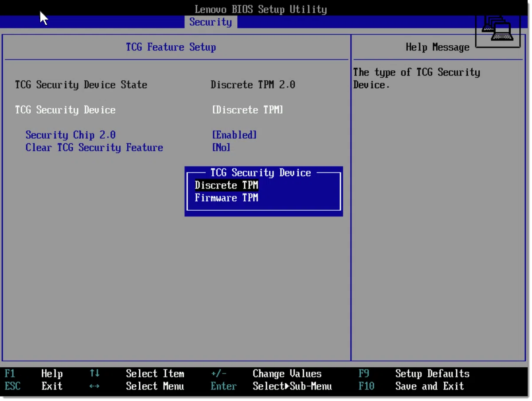
Task: Click F9 Setup Defaults hint
Action: (x=414, y=374)
